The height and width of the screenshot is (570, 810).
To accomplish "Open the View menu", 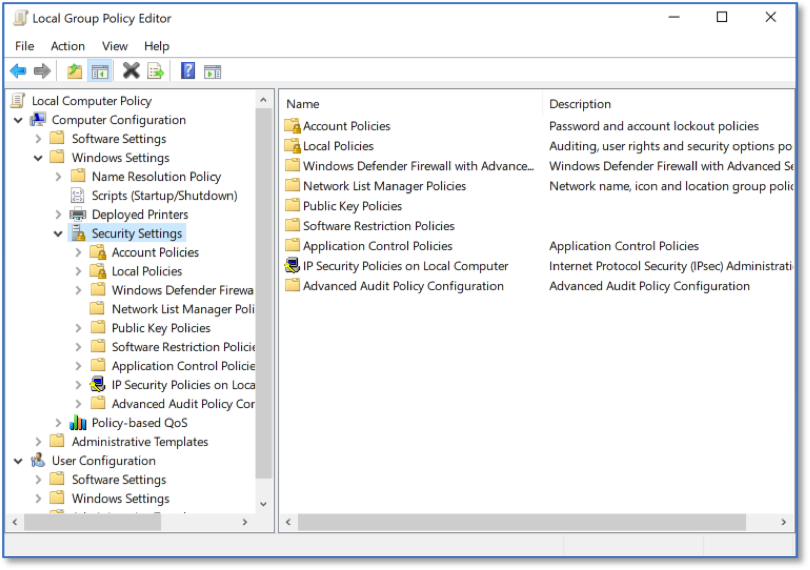I will coord(115,46).
